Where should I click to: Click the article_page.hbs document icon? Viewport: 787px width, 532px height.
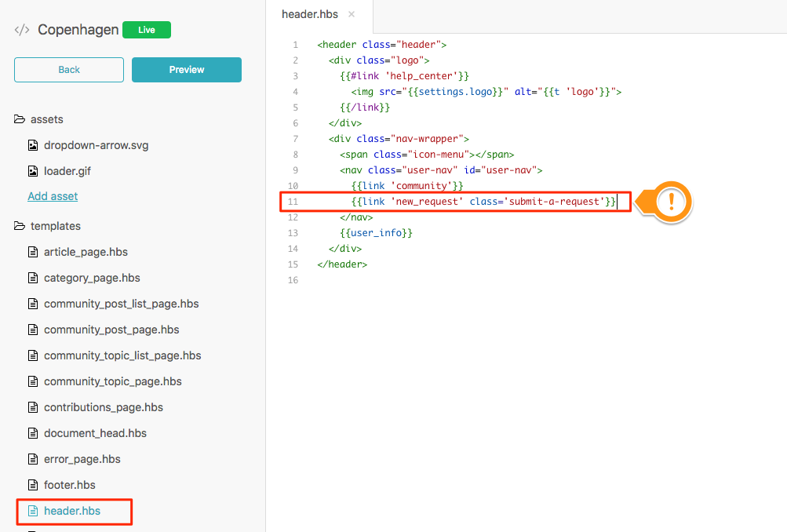tap(33, 252)
